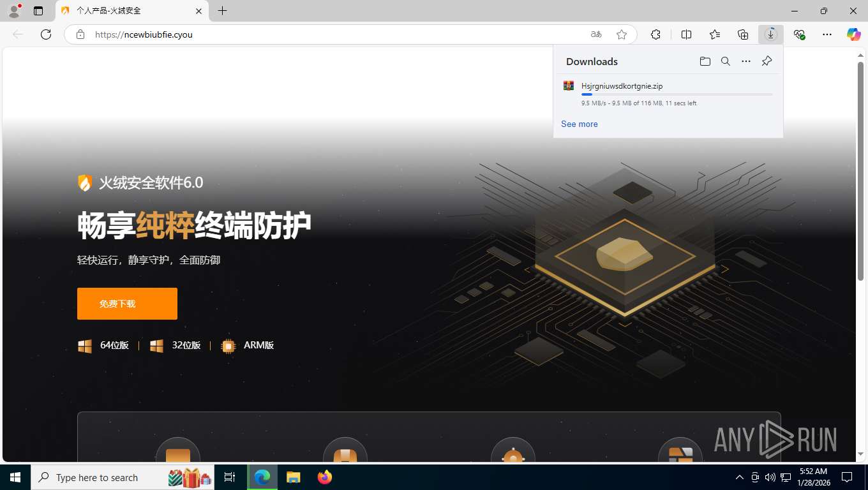Click the scrollbar down arrow
Image resolution: width=868 pixels, height=490 pixels.
tap(860, 454)
